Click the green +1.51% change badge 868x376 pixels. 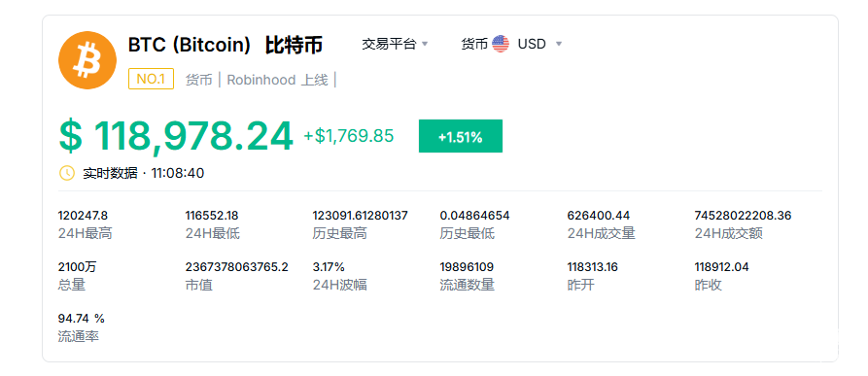[x=461, y=136]
